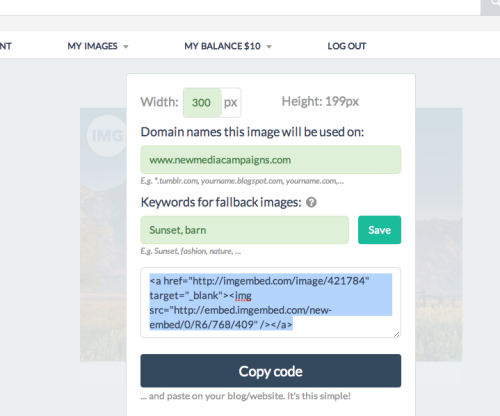The width and height of the screenshot is (500, 416).
Task: Click inside the embed code text area
Action: [271, 303]
